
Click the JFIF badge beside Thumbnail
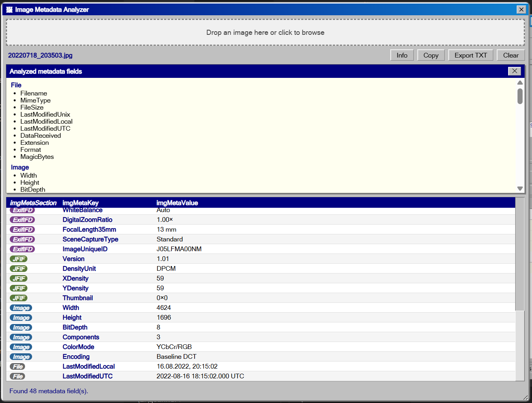pos(18,298)
